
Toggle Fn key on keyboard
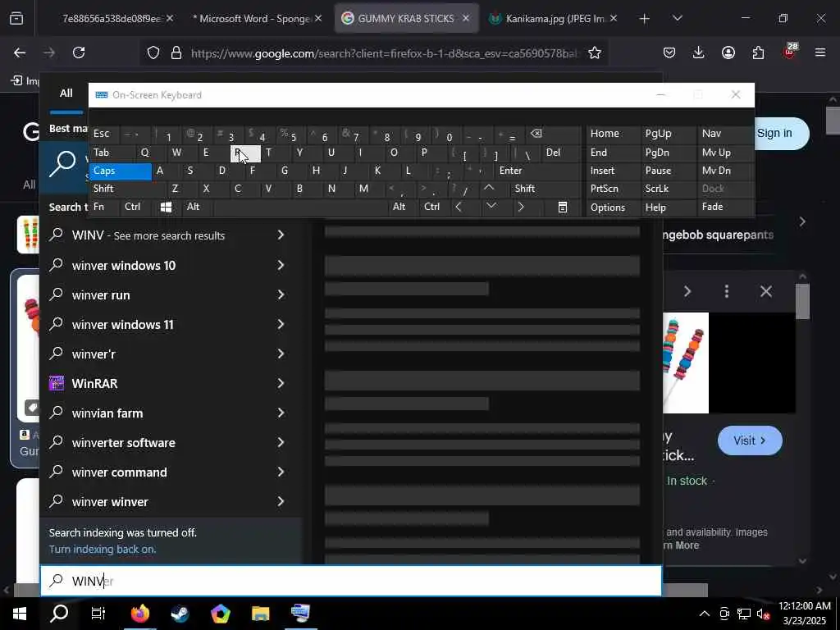point(104,208)
